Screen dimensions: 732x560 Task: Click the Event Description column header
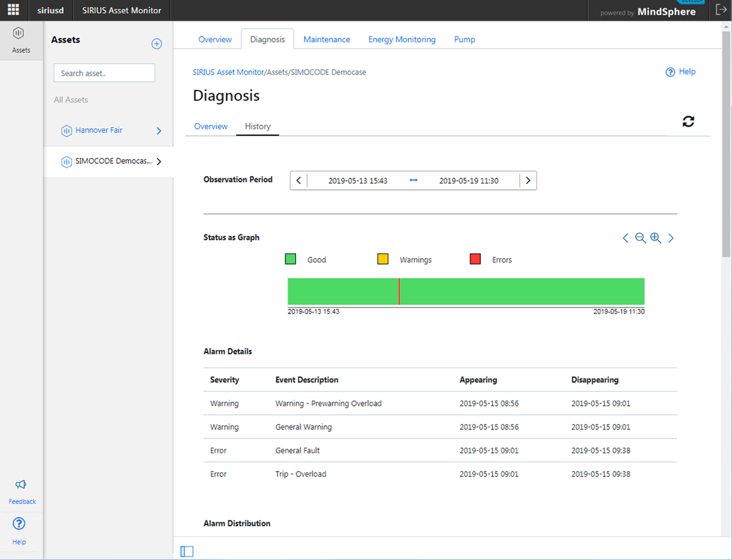click(306, 380)
